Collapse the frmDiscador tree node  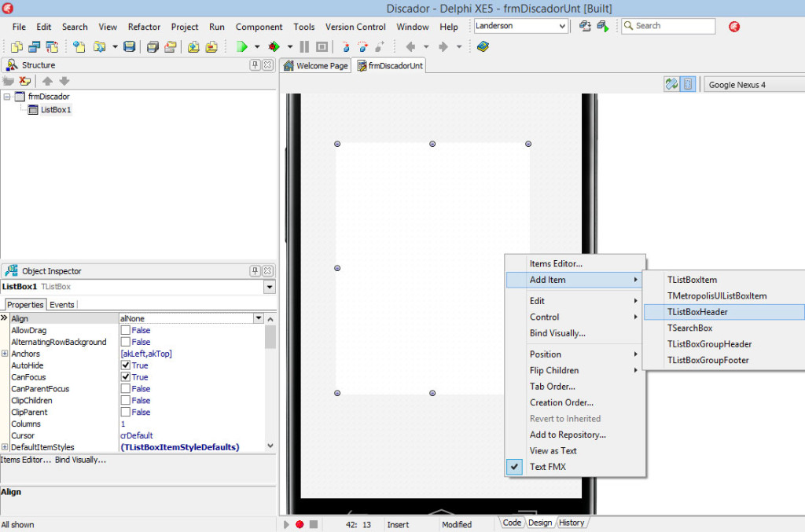point(6,97)
